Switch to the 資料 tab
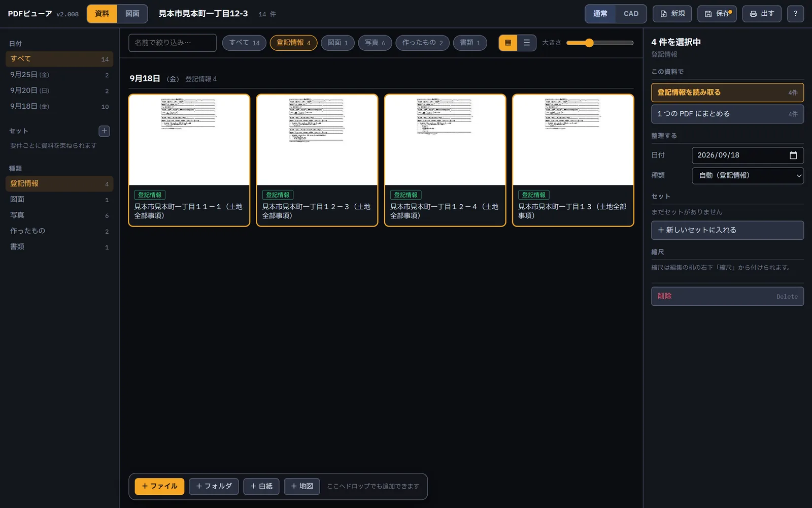Viewport: 812px width, 508px height. (x=102, y=14)
